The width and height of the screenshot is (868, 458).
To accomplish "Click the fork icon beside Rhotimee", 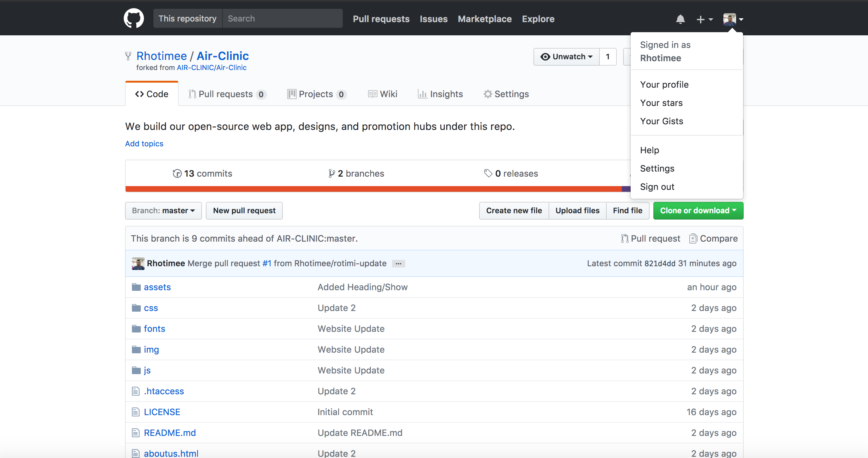I will tap(128, 56).
